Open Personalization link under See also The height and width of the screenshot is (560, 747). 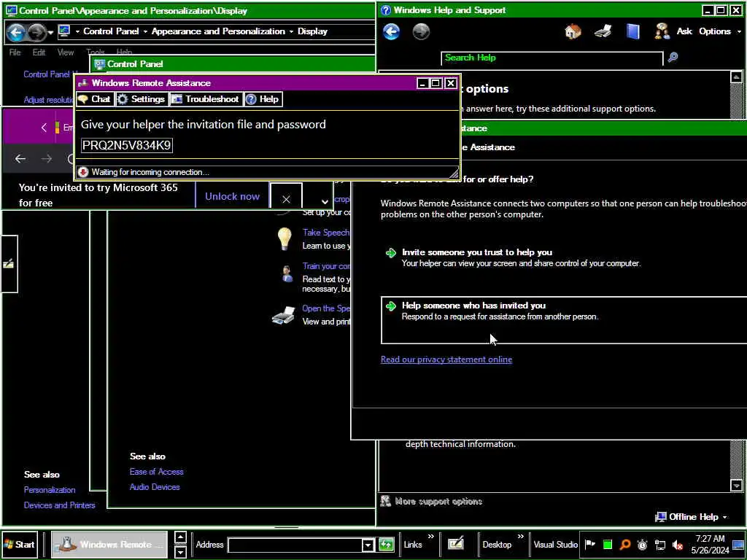tap(50, 490)
